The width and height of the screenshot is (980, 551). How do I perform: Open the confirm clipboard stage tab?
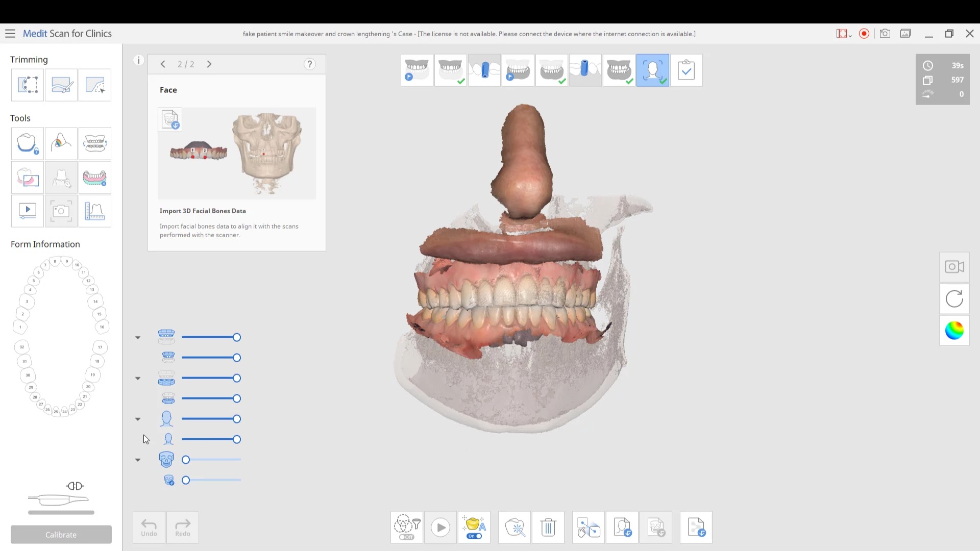tap(687, 70)
